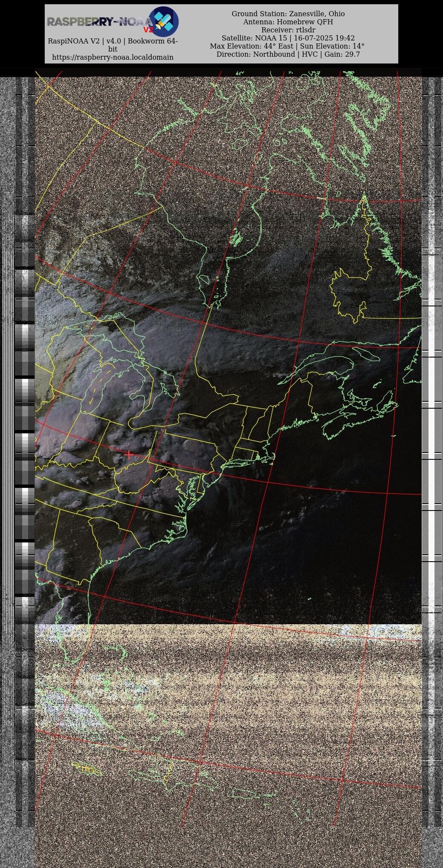
Task: Click the red V2 badge on the logo
Action: coord(148,30)
